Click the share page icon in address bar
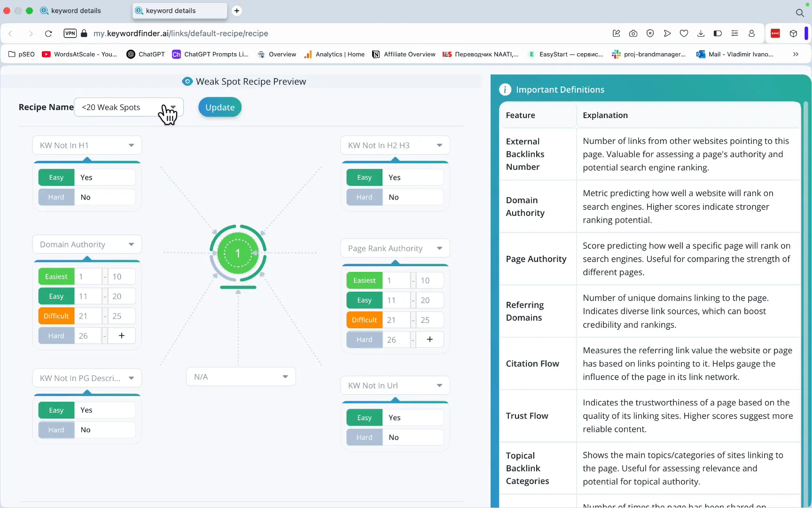 coord(617,33)
